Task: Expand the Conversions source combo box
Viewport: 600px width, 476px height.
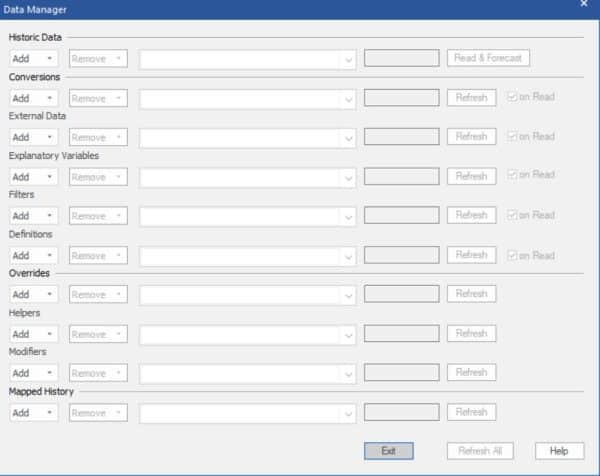Action: click(x=348, y=99)
